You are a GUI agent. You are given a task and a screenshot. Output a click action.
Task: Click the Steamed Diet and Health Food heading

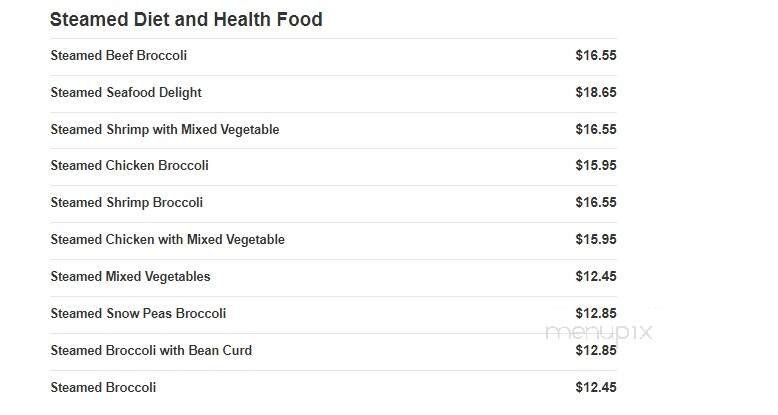186,20
